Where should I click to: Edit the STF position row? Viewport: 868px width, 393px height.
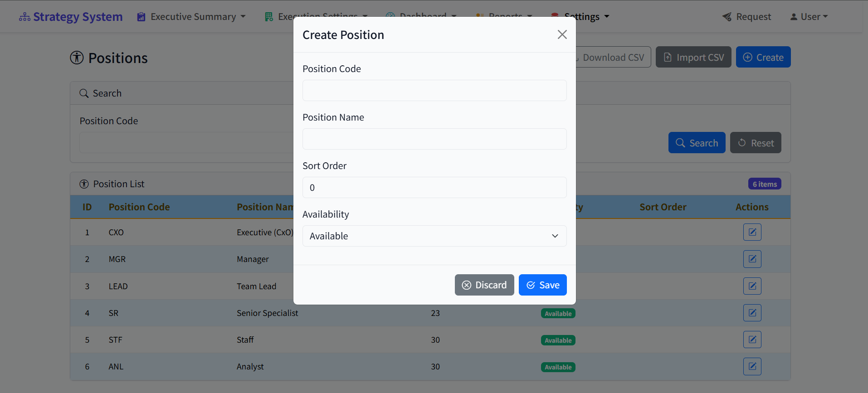(x=752, y=340)
